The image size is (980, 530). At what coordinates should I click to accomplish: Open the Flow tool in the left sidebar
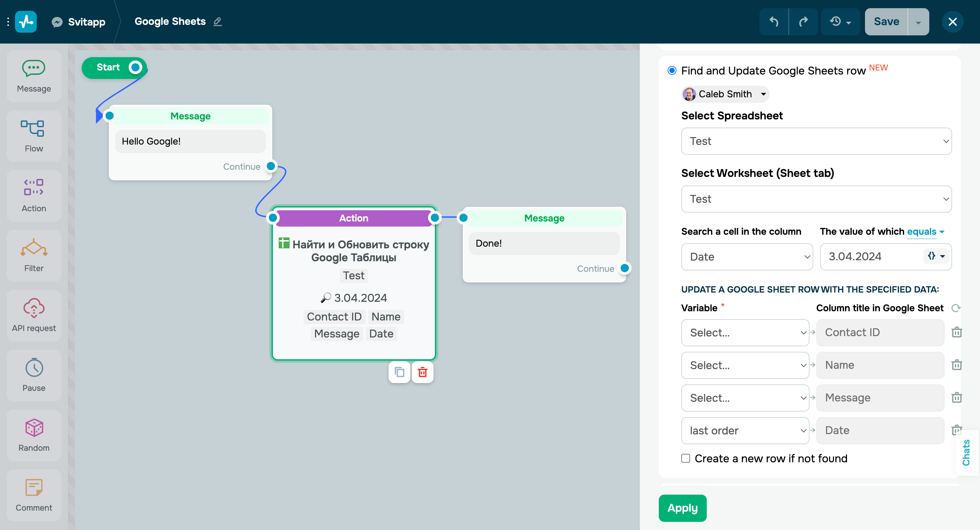coord(33,136)
